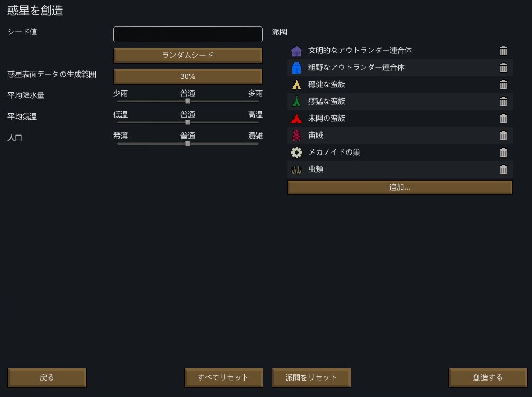This screenshot has width=532, height=397.
Task: Delete the メカノイドの巣 faction entry
Action: [503, 152]
